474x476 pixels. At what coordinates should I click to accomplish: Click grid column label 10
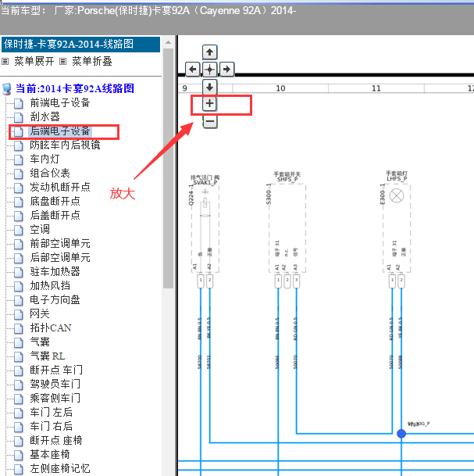(280, 88)
